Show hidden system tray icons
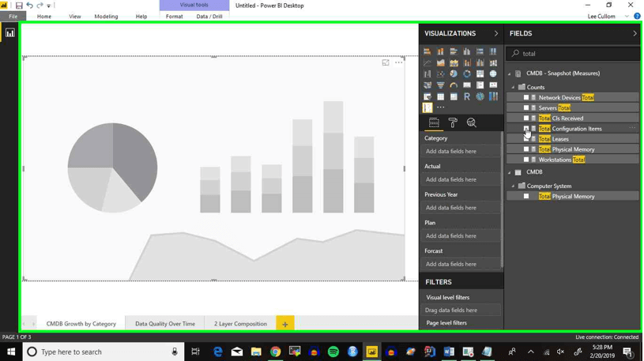The width and height of the screenshot is (644, 361). [531, 352]
